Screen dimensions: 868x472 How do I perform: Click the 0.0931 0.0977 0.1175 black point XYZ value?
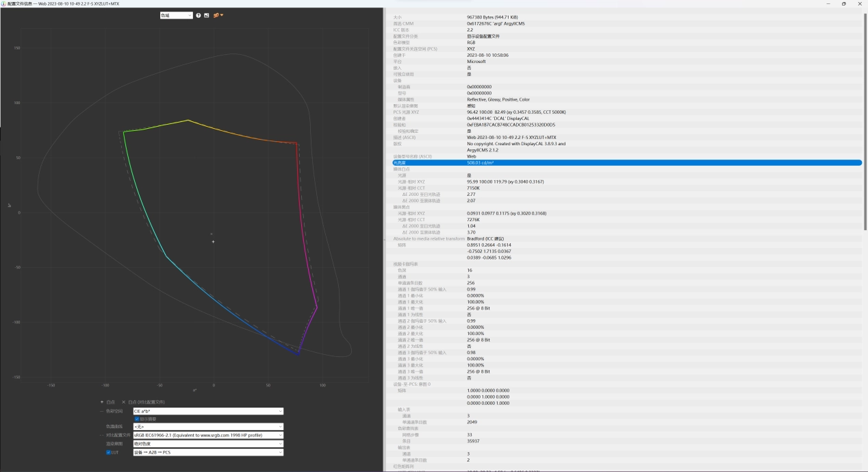(507, 213)
